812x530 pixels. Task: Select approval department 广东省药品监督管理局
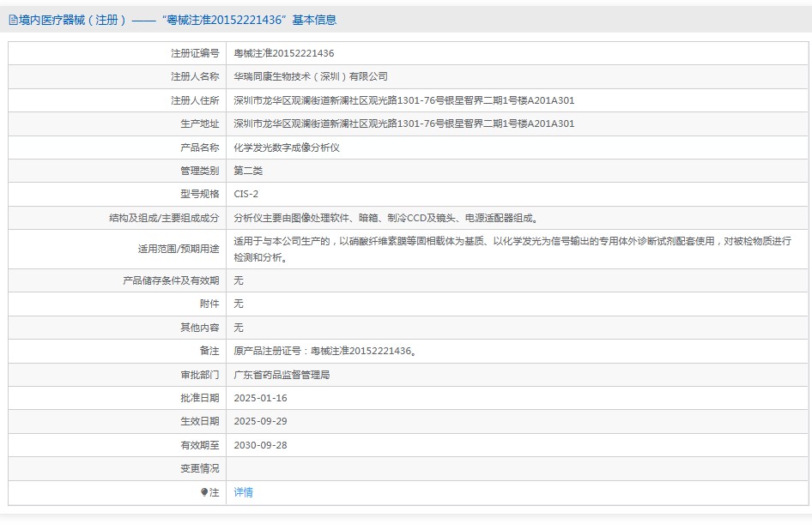[x=282, y=375]
